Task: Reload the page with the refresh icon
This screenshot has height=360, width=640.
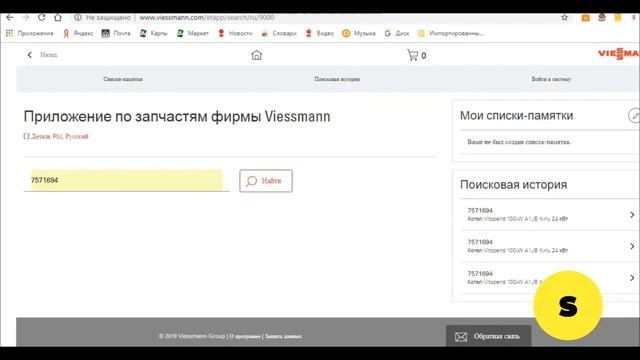Action: click(x=42, y=18)
